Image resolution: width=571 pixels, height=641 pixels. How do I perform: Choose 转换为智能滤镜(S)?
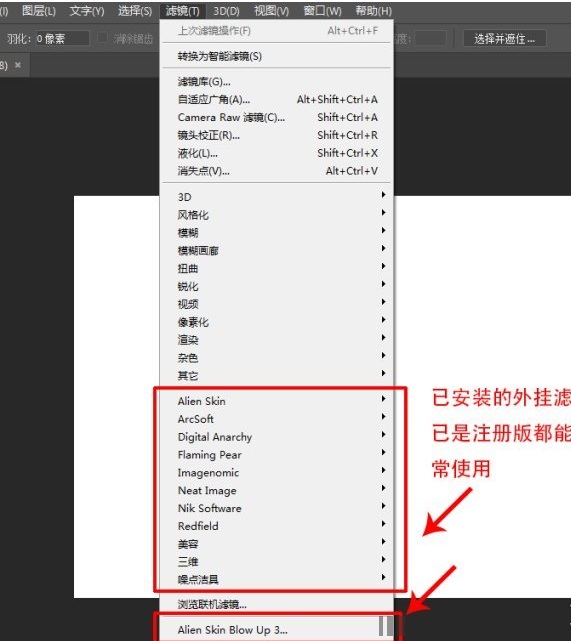tap(277, 56)
